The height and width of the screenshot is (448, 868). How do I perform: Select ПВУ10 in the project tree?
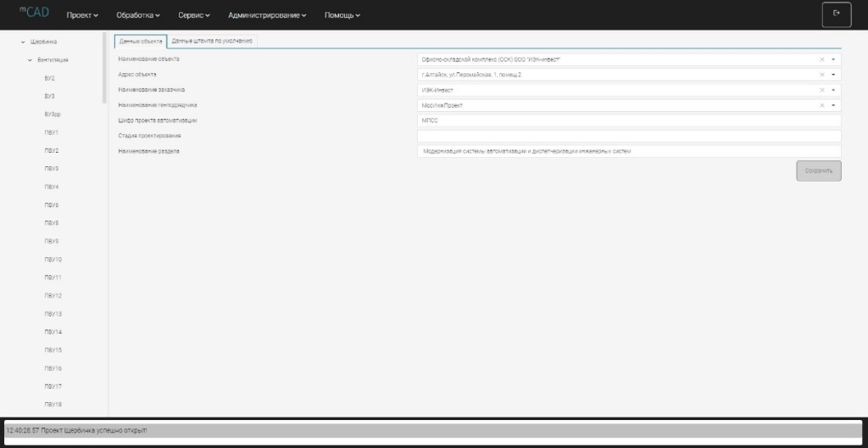pos(53,259)
